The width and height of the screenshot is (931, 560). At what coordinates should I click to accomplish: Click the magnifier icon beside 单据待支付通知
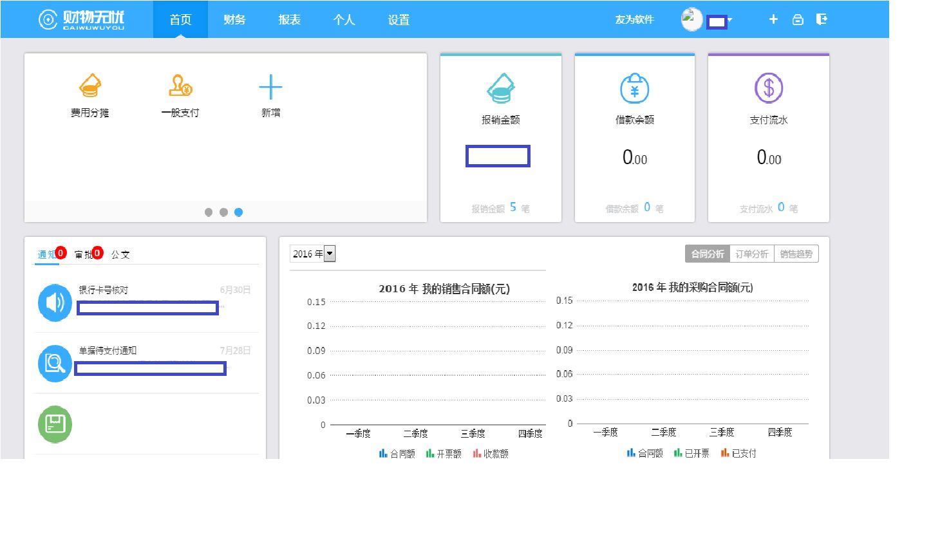point(55,362)
